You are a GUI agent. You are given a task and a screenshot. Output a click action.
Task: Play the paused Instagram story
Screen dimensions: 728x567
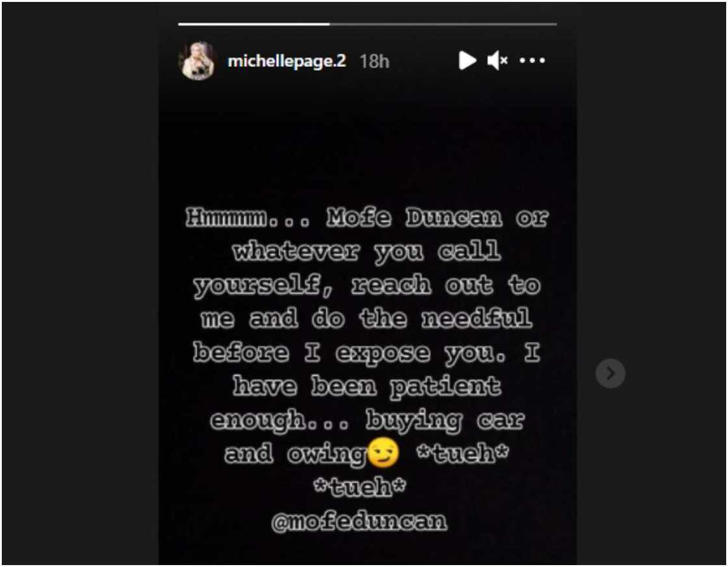467,60
